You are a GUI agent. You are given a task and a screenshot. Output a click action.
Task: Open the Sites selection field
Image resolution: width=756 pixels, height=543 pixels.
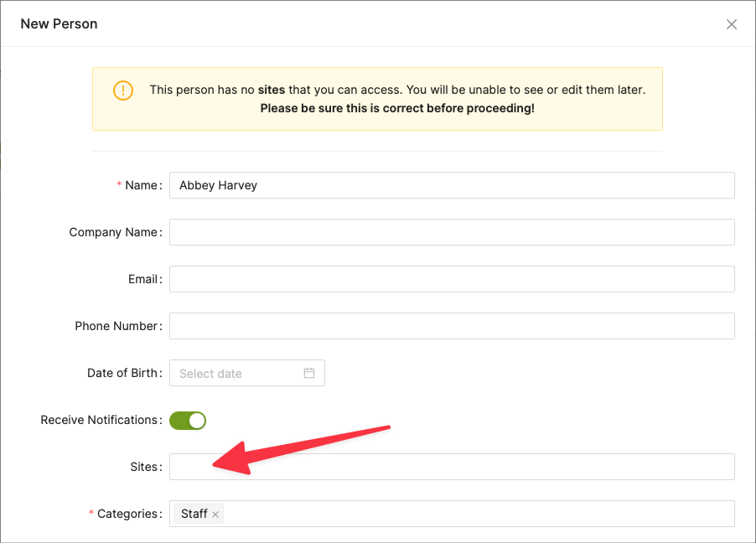(x=452, y=467)
